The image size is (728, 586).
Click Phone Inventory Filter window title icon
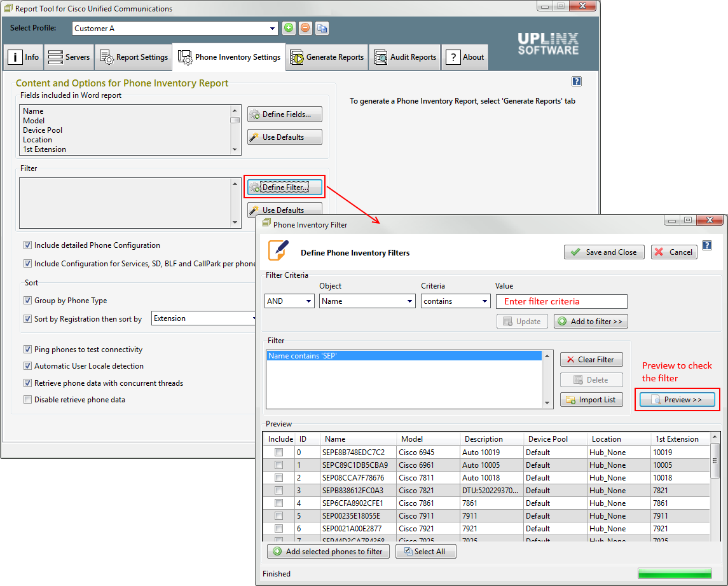click(266, 223)
